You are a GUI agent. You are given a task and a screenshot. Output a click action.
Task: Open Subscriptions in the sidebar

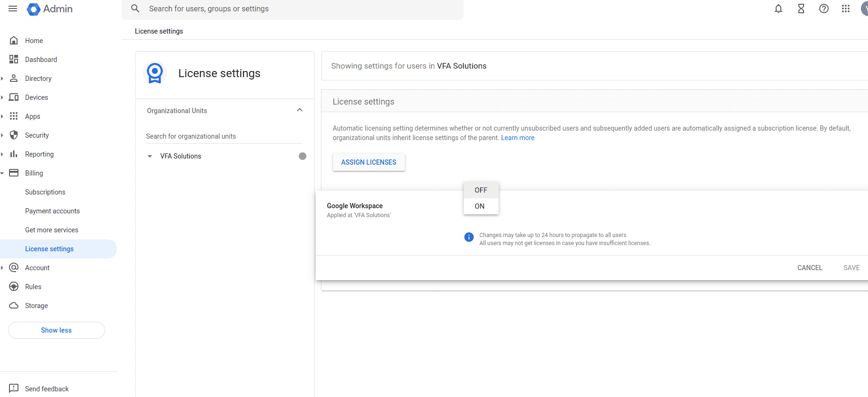[45, 192]
